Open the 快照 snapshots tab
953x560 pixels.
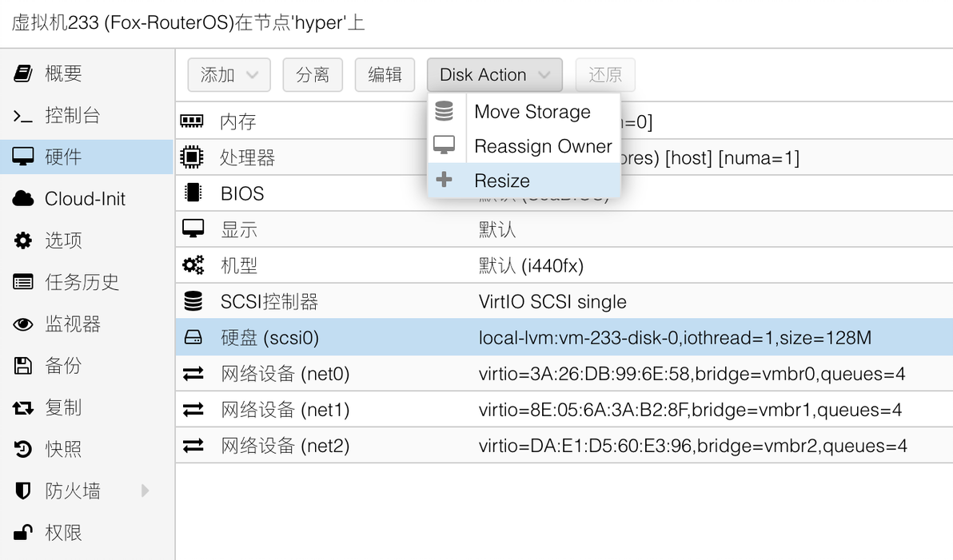coord(63,449)
